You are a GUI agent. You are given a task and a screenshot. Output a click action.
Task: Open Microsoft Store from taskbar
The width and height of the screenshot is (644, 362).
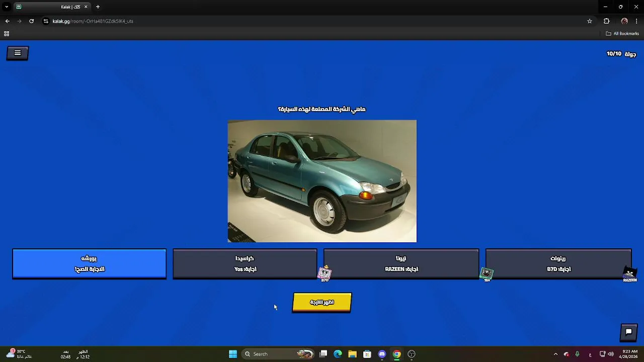(367, 354)
